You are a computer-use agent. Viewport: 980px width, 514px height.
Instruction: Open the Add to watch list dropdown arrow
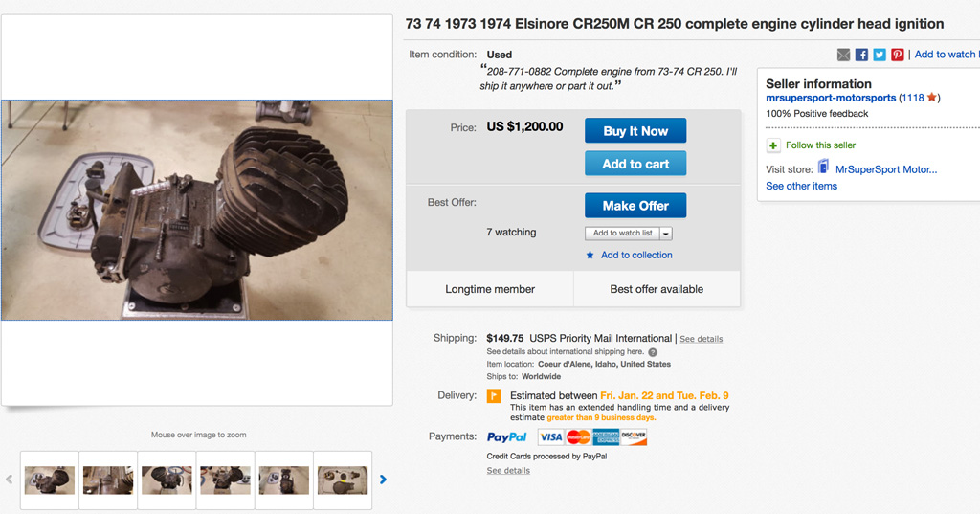pos(666,234)
